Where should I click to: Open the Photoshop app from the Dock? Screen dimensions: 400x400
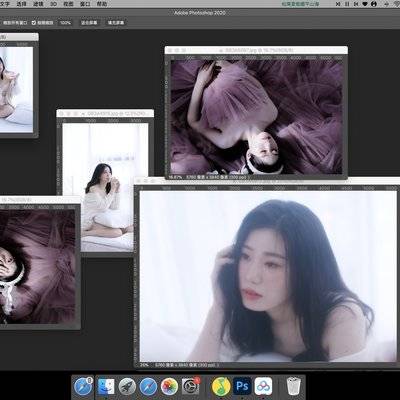click(242, 386)
